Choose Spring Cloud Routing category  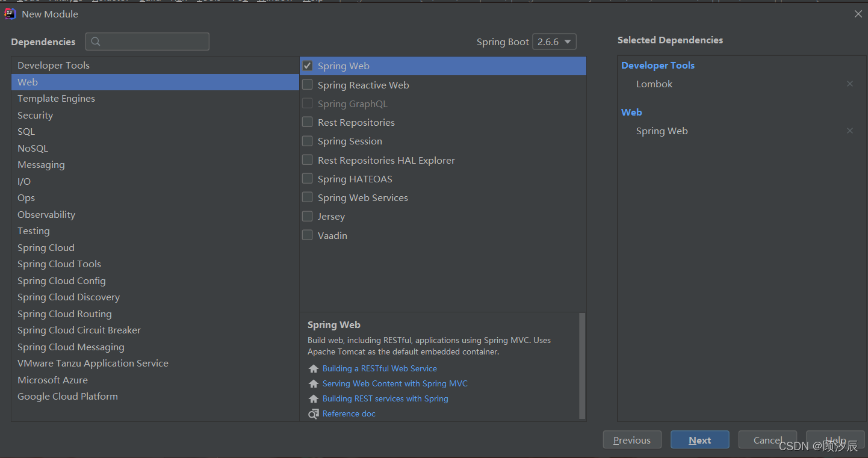point(155,314)
